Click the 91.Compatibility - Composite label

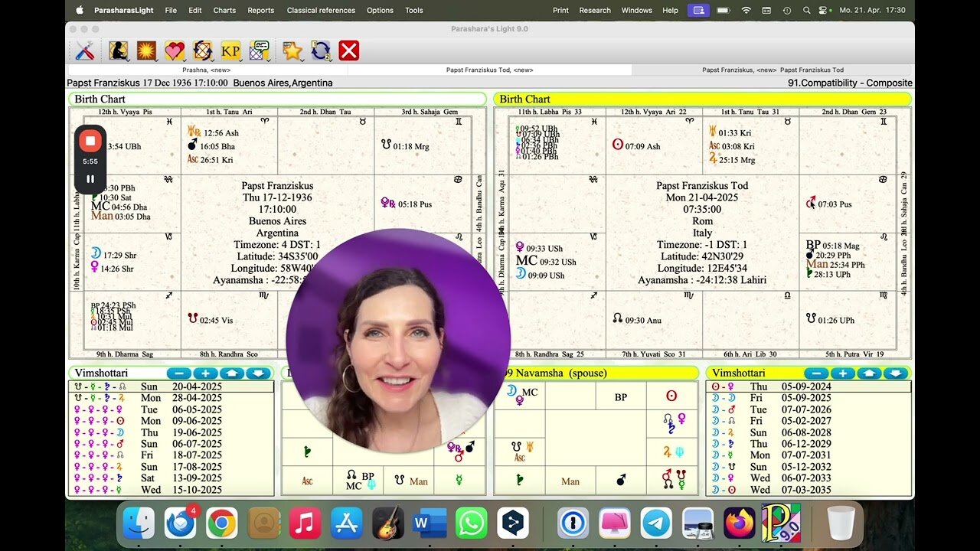pos(850,83)
